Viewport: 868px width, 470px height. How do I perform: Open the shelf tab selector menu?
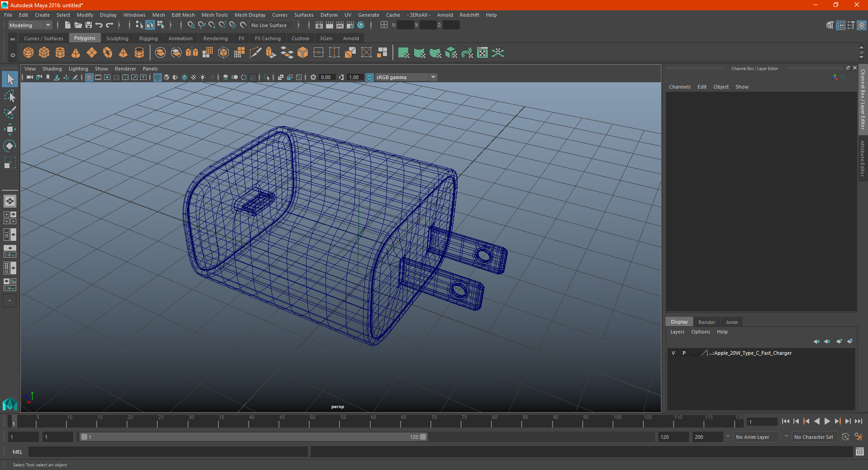click(x=13, y=39)
